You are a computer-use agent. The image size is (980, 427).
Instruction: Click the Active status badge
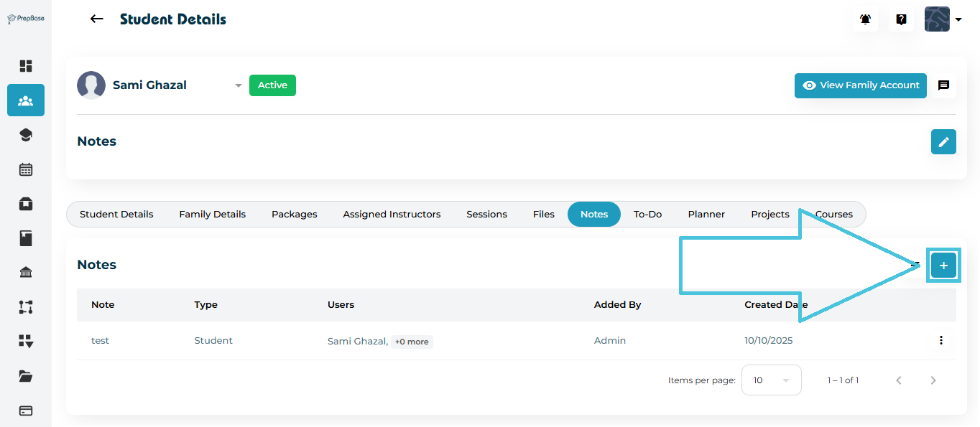tap(272, 85)
